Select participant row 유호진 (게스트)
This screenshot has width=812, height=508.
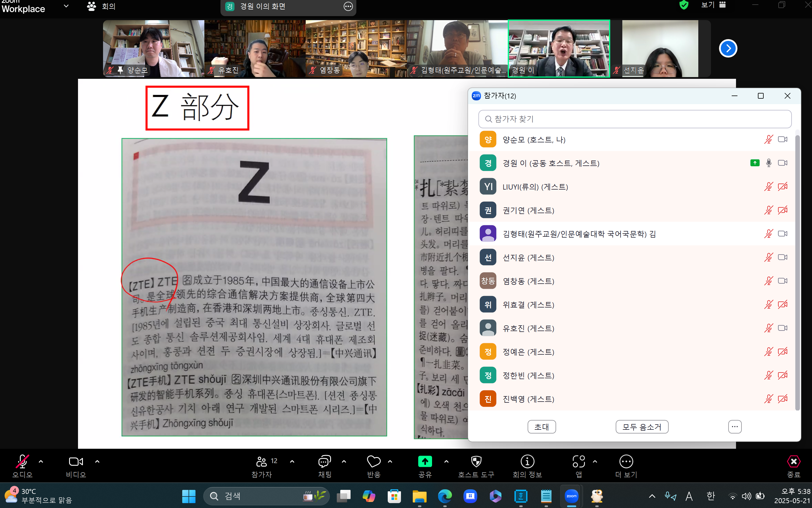(x=632, y=328)
